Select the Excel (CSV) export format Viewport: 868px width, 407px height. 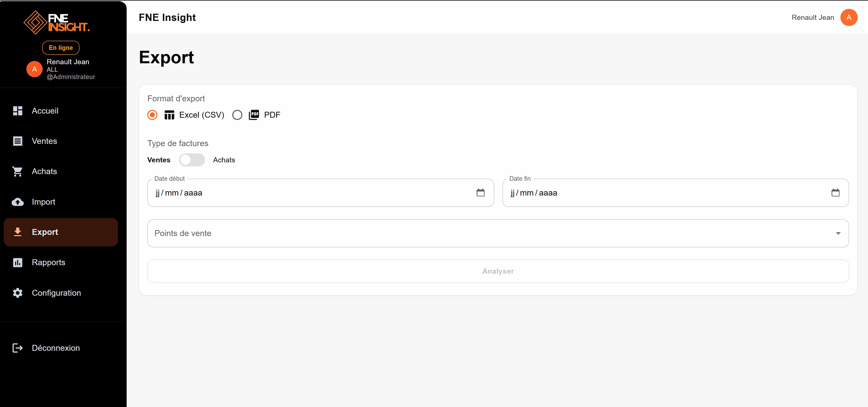point(152,115)
